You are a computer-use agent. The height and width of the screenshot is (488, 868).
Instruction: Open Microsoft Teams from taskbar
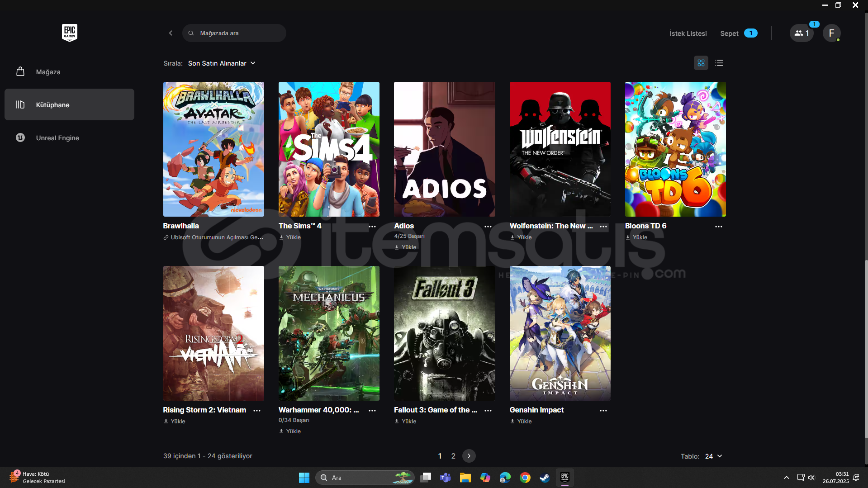click(x=446, y=478)
